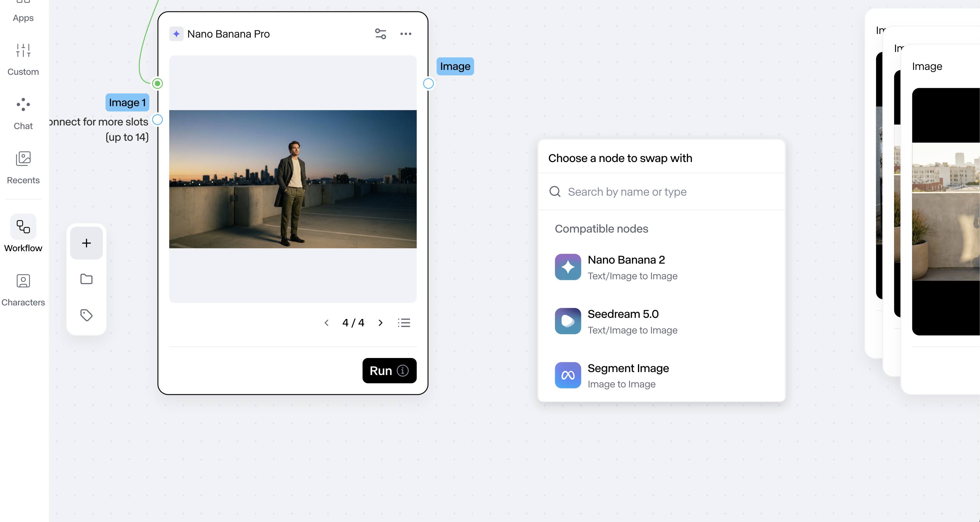Image resolution: width=980 pixels, height=522 pixels.
Task: Click the rooftop image thumbnail in right Image node
Action: (946, 212)
